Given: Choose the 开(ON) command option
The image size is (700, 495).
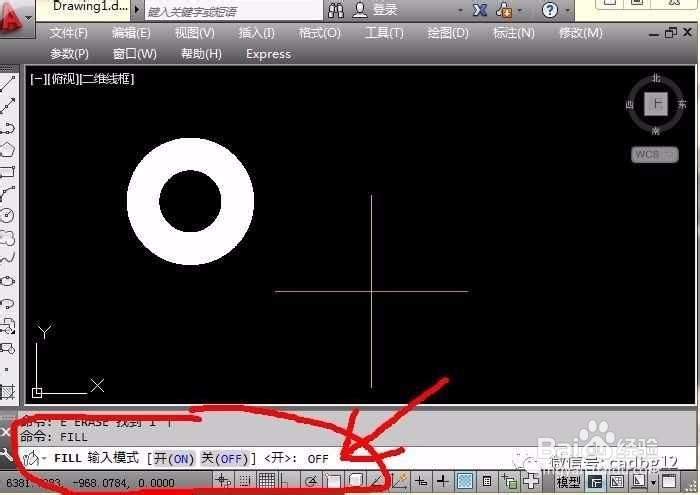Looking at the screenshot, I should click(174, 458).
